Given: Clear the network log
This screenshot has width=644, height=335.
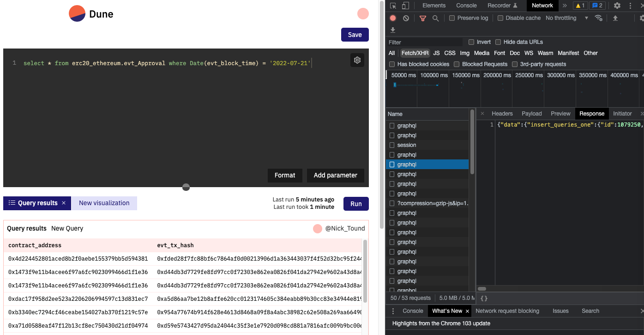Looking at the screenshot, I should click(406, 18).
